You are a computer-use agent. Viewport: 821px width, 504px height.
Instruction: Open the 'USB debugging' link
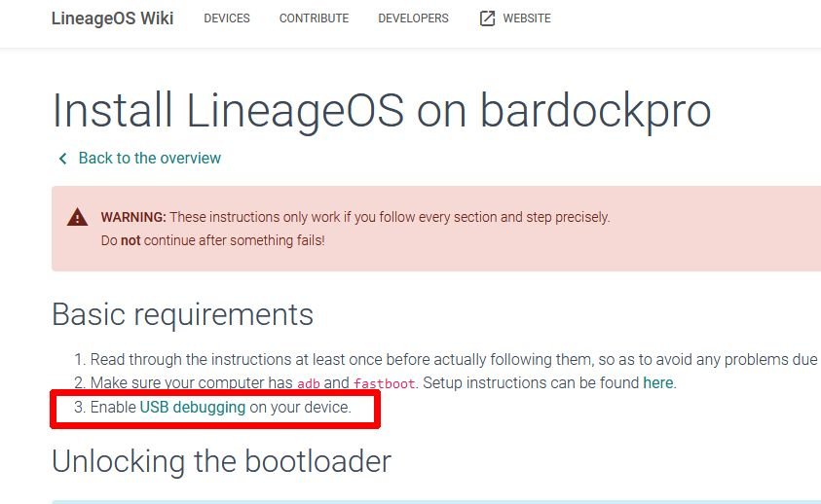coord(192,407)
